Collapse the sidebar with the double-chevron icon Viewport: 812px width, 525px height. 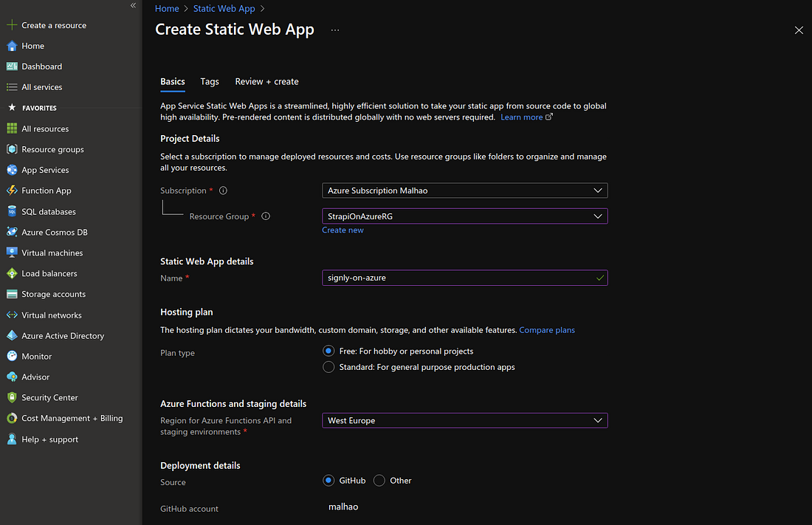pyautogui.click(x=133, y=5)
